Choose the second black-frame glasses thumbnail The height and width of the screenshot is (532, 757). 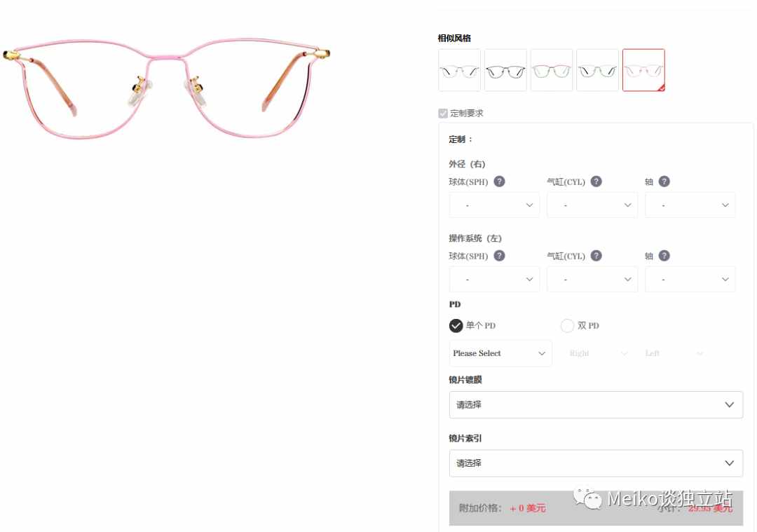[x=505, y=70]
